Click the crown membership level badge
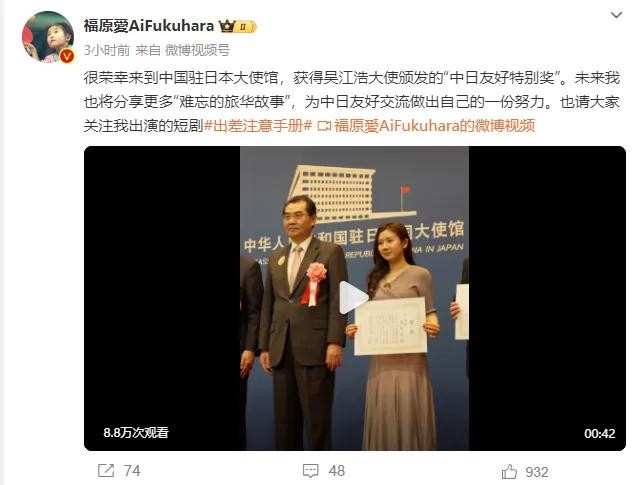635x485 pixels. (x=238, y=27)
